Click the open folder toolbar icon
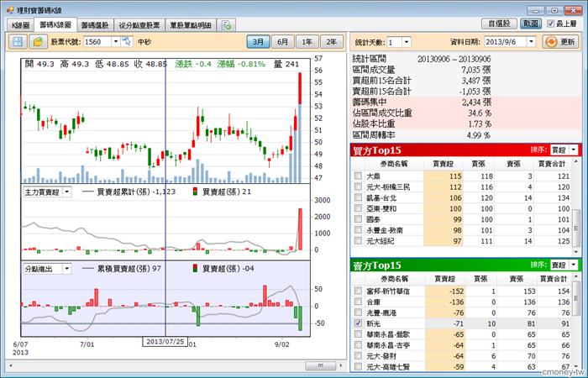The width and height of the screenshot is (588, 378). coord(38,42)
